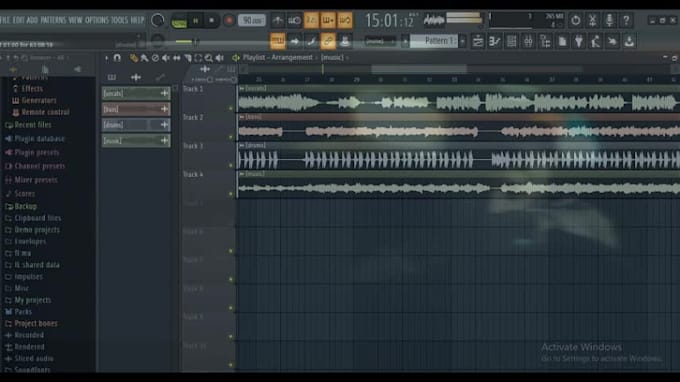Open the channel rack view icon
Image resolution: width=680 pixels, height=382 pixels.
click(511, 41)
